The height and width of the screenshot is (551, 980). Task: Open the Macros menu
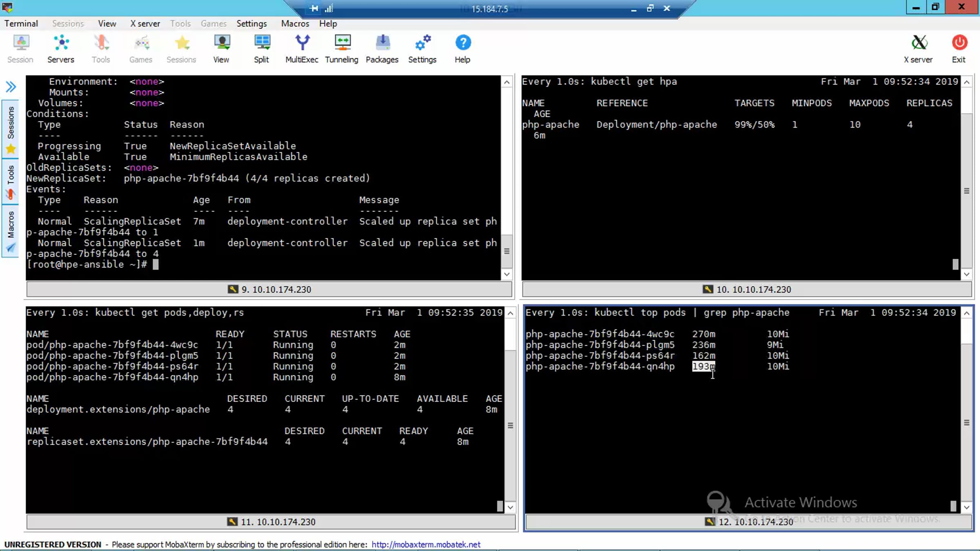click(x=295, y=24)
